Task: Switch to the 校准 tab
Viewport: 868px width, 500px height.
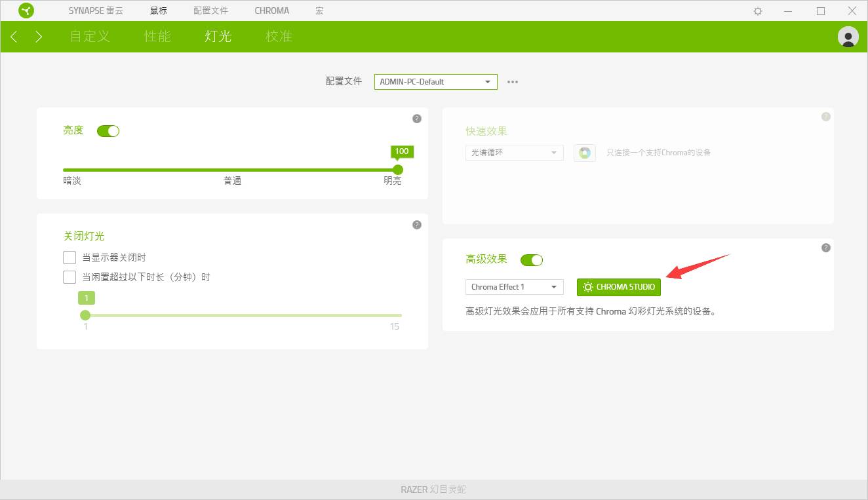Action: 279,37
